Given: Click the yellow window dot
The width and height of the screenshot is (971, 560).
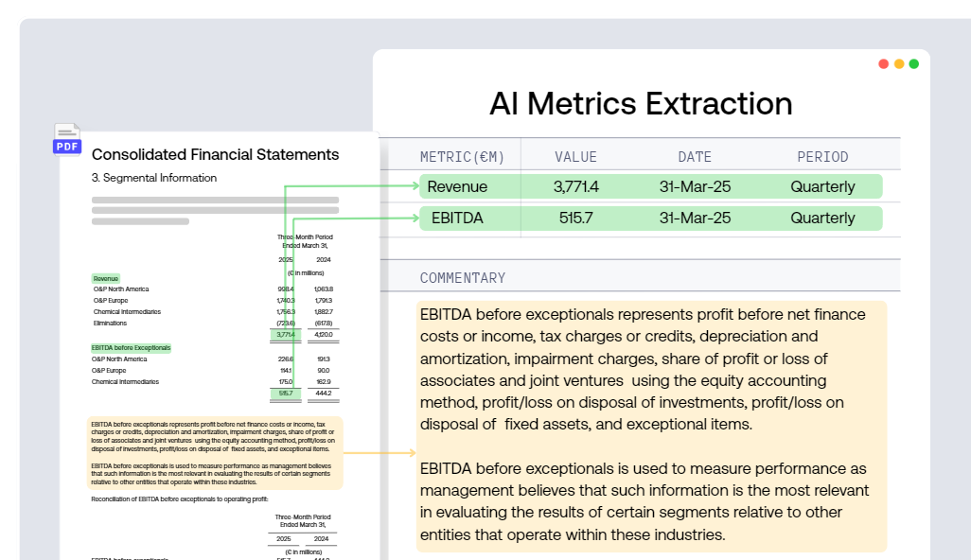Looking at the screenshot, I should coord(898,63).
